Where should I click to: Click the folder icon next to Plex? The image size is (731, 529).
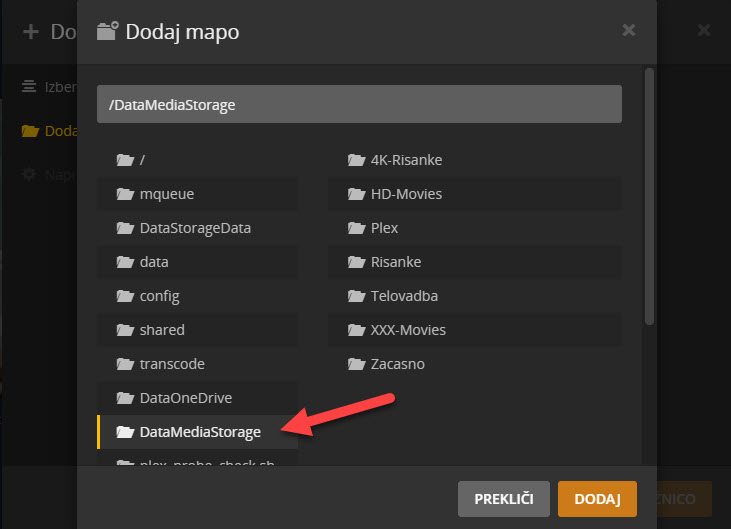click(355, 228)
